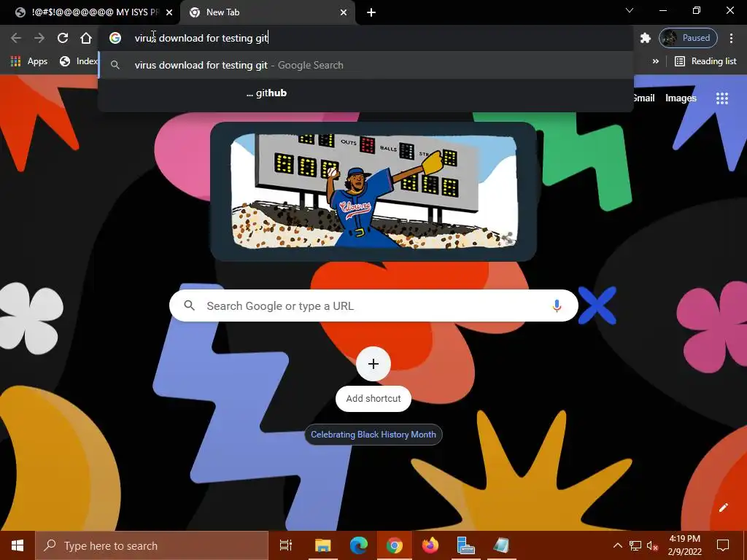
Task: Open Chrome's three-dot menu
Action: click(731, 38)
